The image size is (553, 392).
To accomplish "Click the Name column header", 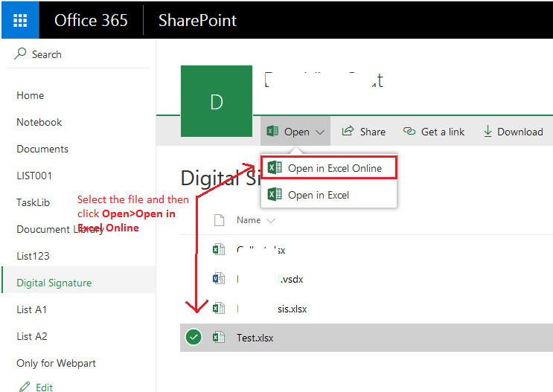I will pyautogui.click(x=249, y=220).
